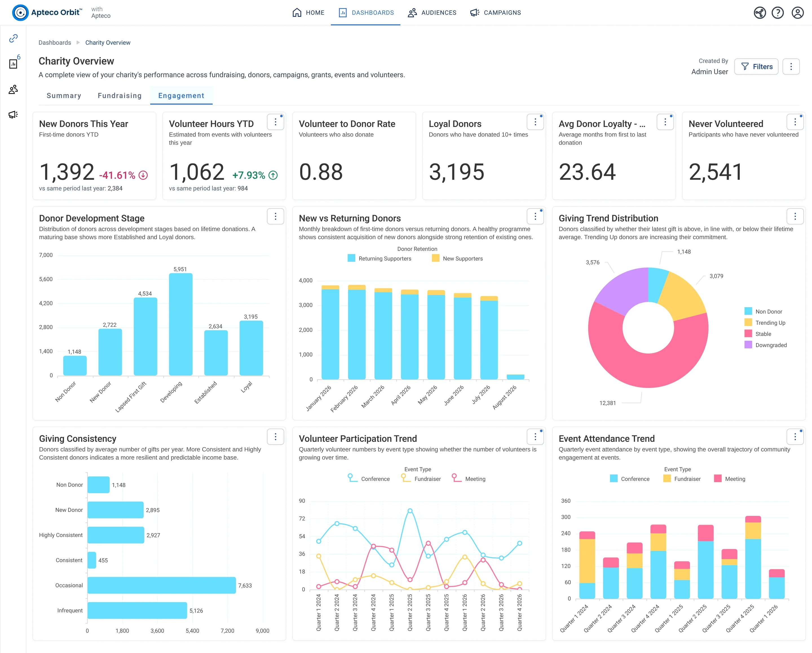Screen dimensions: 812x653
Task: Click the down-arrow trend icon beside -41.61%
Action: 143,175
